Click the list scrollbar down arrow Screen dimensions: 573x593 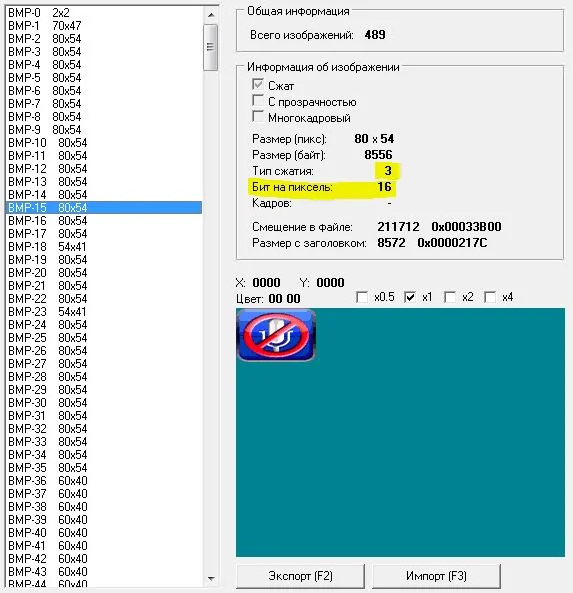pos(211,579)
